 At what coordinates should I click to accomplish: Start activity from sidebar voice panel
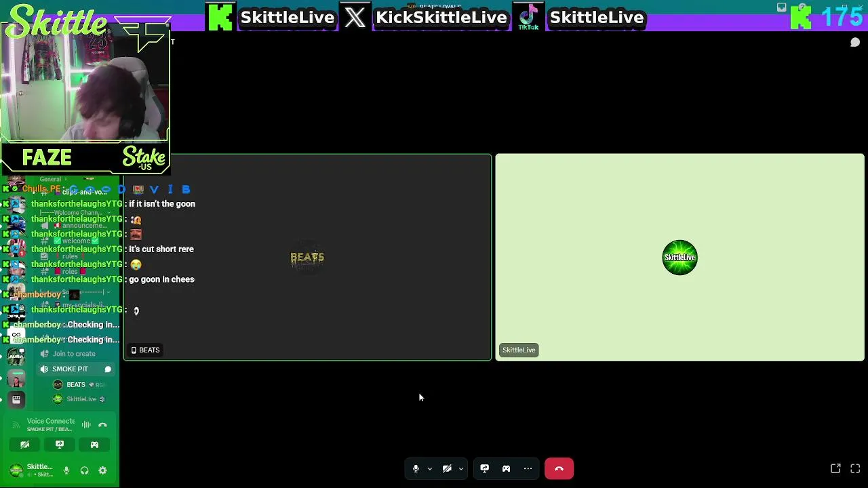94,445
